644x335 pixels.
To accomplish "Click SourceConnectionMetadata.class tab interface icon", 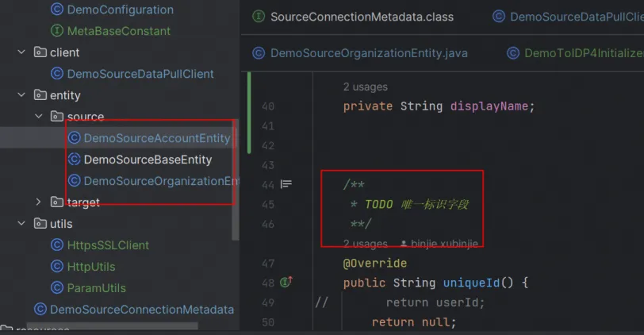I will 259,17.
